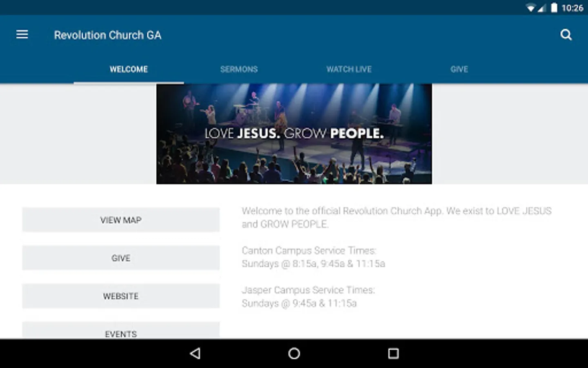Viewport: 588px width, 368px height.
Task: Tap the battery status icon
Action: pyautogui.click(x=554, y=8)
